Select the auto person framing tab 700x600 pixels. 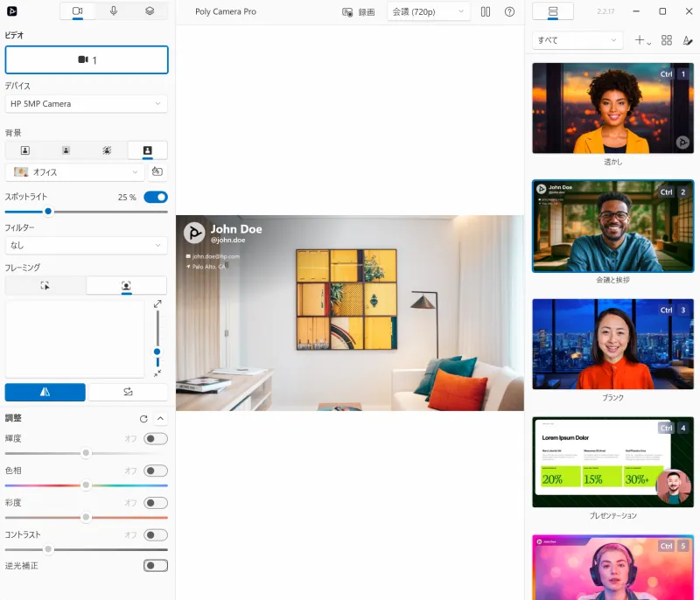(126, 285)
